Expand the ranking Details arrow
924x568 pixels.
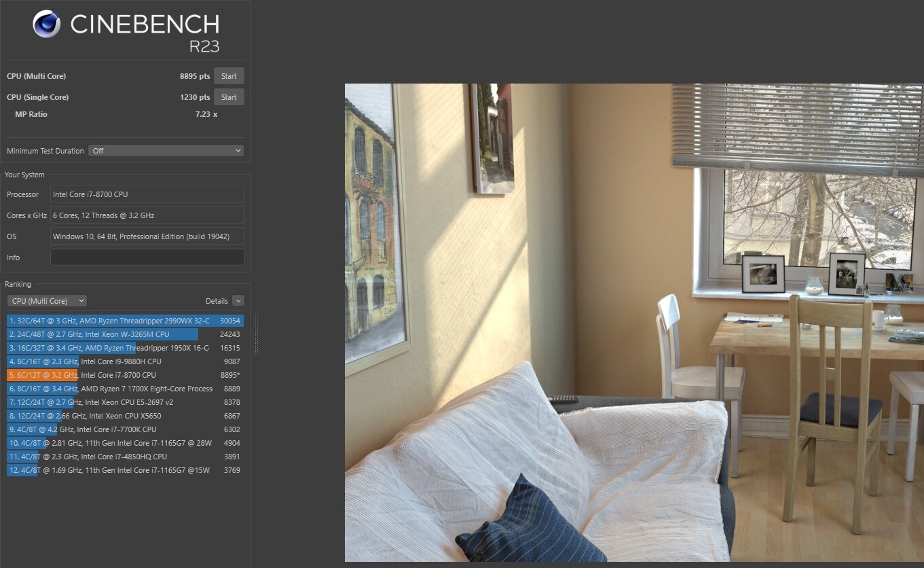[x=238, y=300]
